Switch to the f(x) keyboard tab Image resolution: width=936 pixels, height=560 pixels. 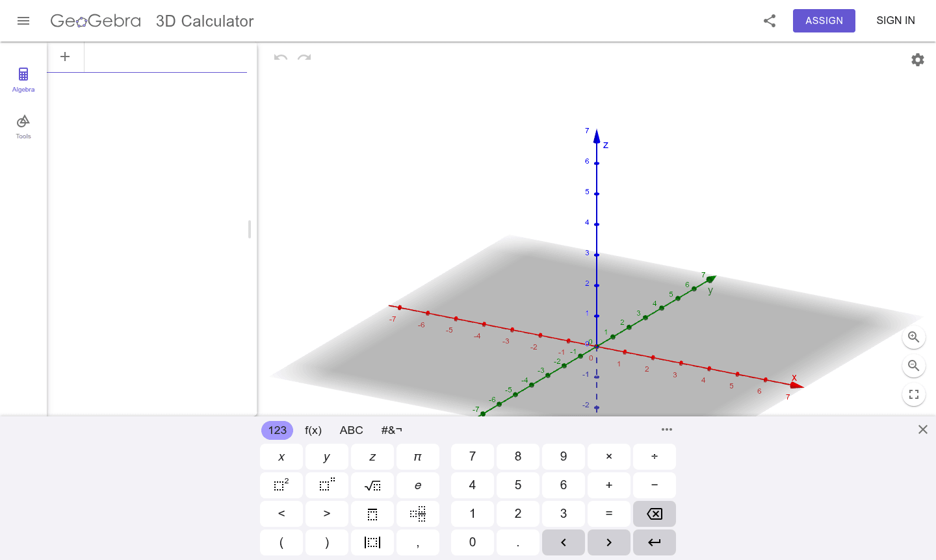(x=313, y=430)
